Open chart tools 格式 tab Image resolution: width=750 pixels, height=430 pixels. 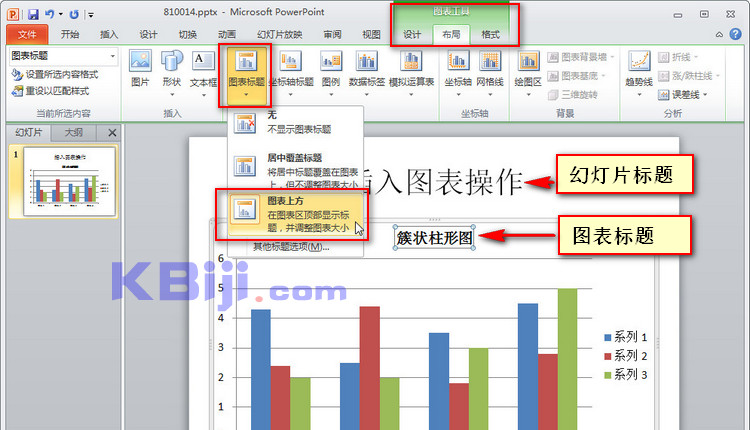490,34
